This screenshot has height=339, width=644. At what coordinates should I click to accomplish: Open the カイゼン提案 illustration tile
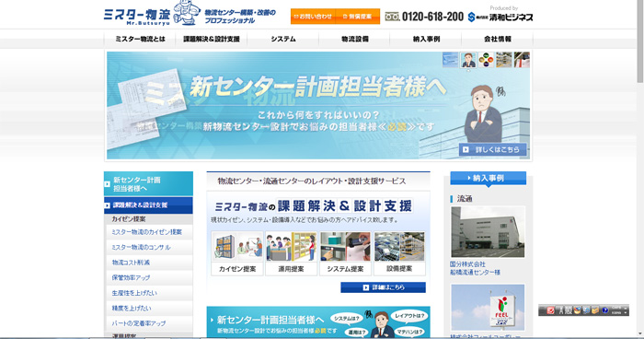[x=237, y=253]
